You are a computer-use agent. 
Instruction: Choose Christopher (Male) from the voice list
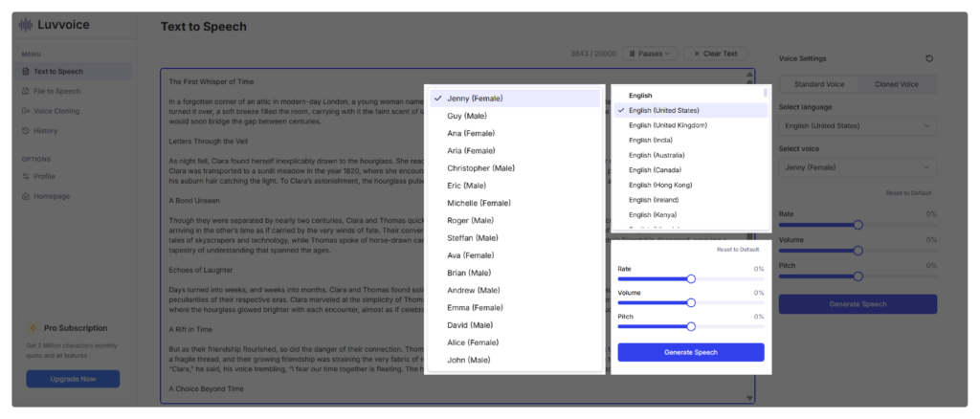[480, 168]
